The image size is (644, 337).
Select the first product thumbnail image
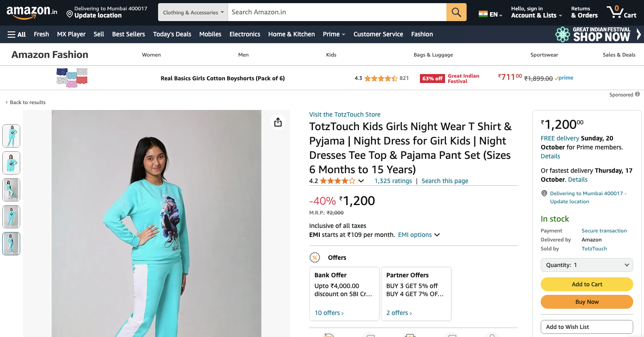click(x=11, y=136)
